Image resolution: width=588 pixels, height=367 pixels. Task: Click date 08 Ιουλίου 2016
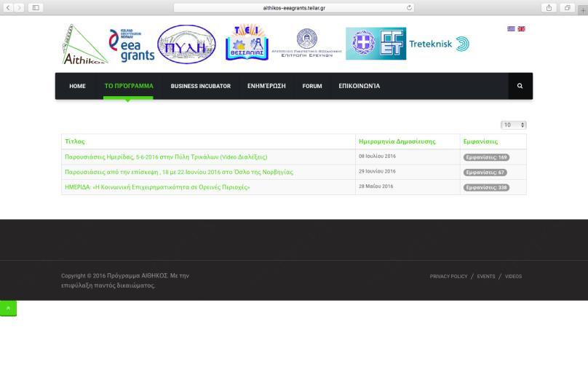377,156
